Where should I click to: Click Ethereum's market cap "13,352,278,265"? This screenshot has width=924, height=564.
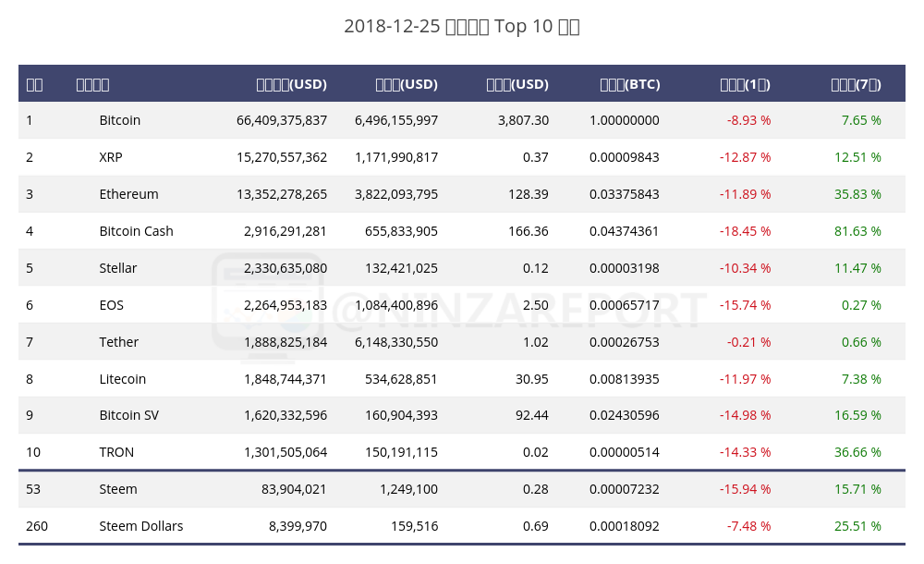tap(282, 194)
